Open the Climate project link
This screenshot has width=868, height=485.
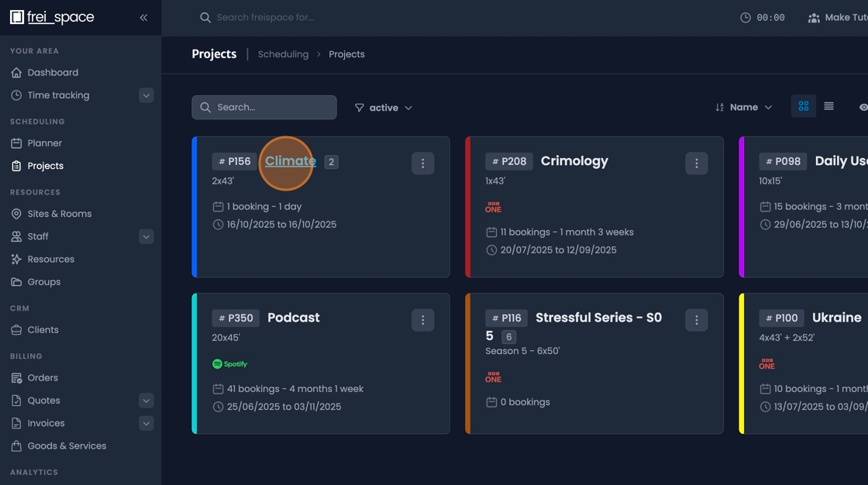pos(291,160)
